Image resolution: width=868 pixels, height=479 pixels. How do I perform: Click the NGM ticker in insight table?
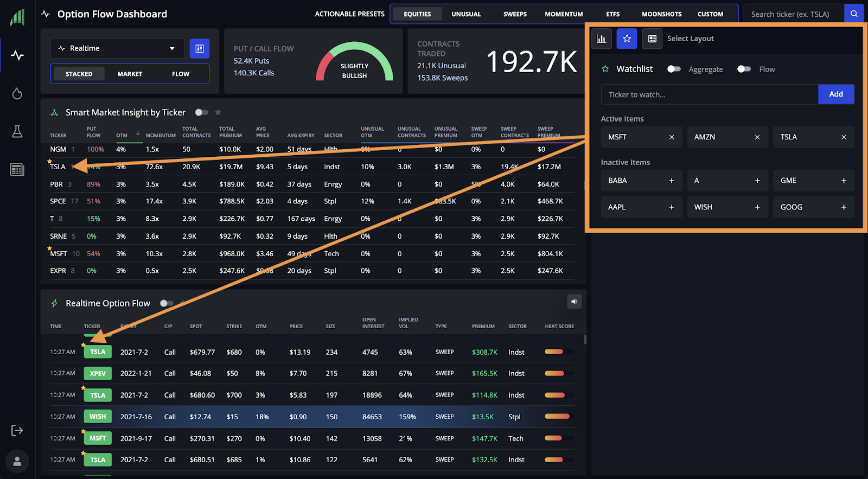coord(58,149)
